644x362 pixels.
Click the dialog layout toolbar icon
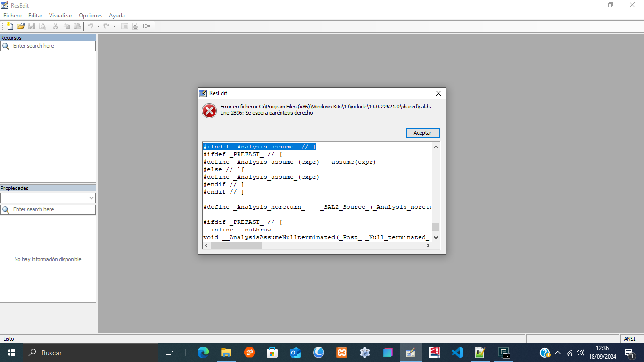click(x=124, y=26)
